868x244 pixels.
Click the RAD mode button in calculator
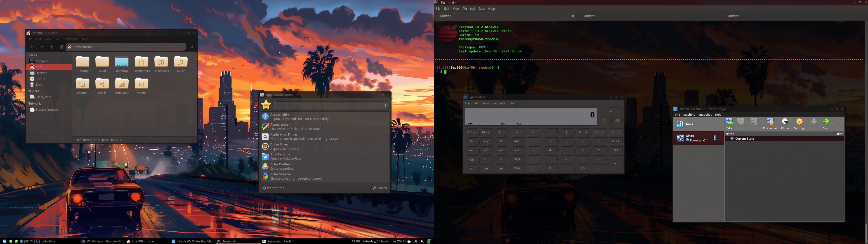click(x=503, y=123)
